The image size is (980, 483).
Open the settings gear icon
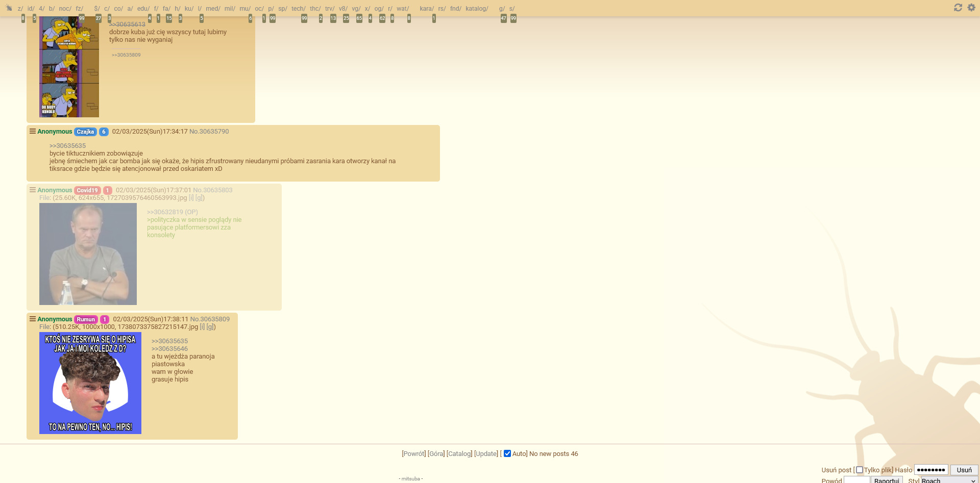click(x=971, y=8)
